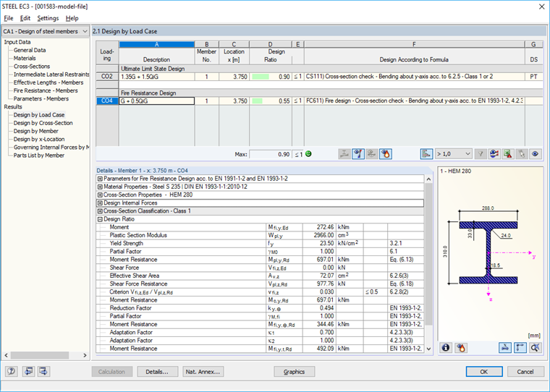Toggle fire resistance design results icon above details
Viewport: 550px width, 392px height.
[386, 154]
